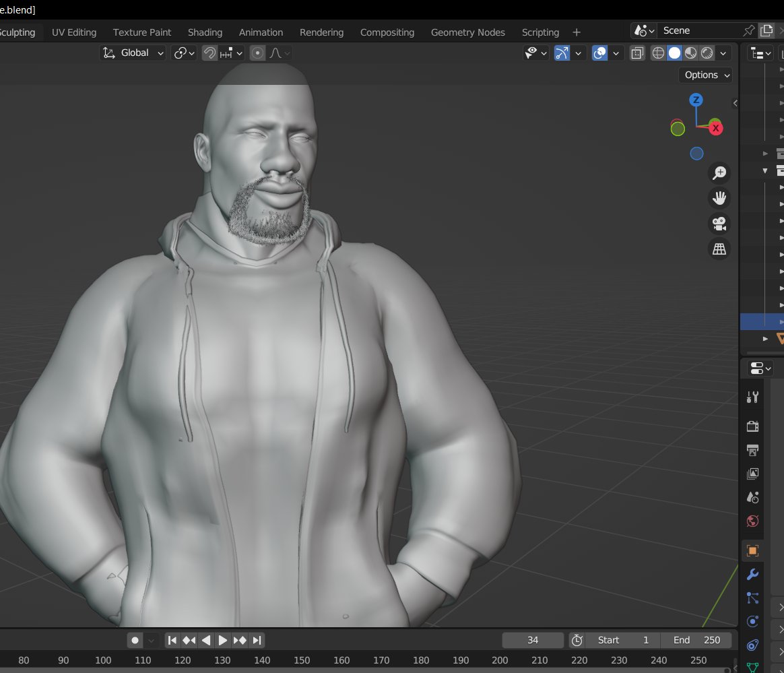Click the green Y axis gizmo circle
784x673 pixels.
[678, 129]
